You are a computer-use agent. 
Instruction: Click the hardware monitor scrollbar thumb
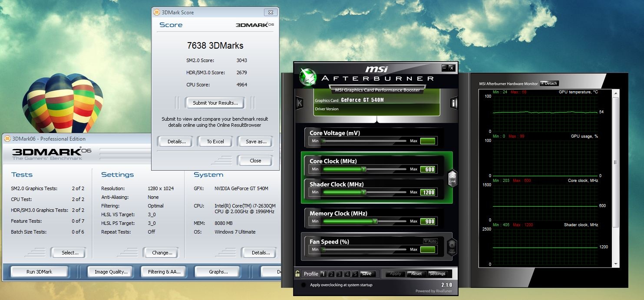click(615, 162)
